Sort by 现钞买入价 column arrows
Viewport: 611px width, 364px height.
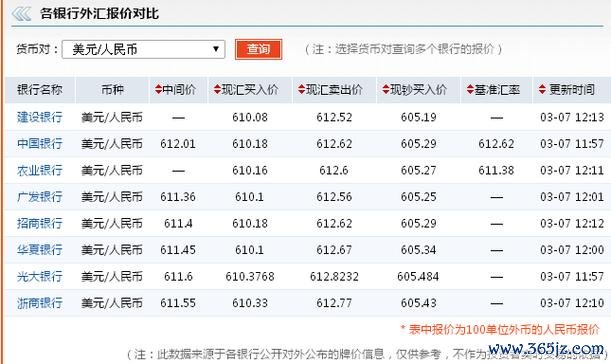point(386,90)
